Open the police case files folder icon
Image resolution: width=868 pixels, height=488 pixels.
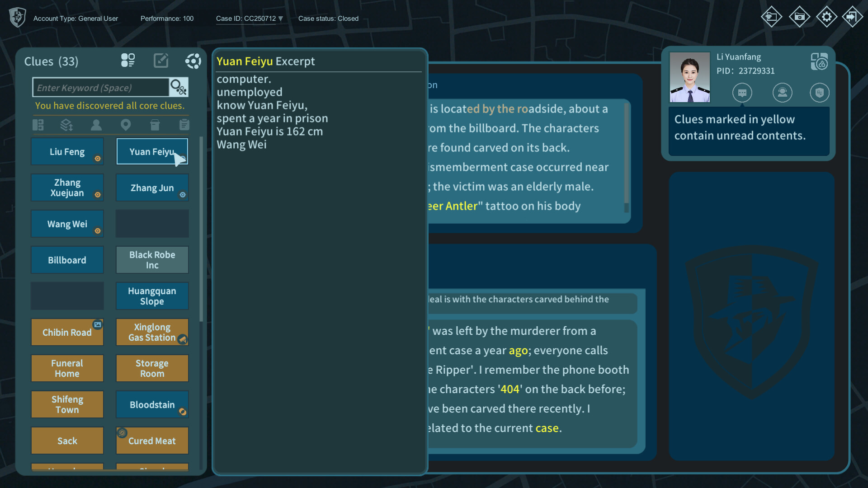(772, 17)
